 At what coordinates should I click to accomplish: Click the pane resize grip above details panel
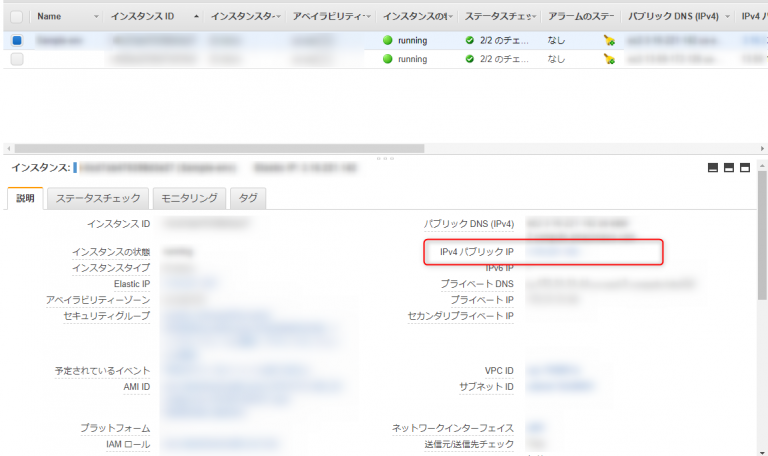coord(384,158)
